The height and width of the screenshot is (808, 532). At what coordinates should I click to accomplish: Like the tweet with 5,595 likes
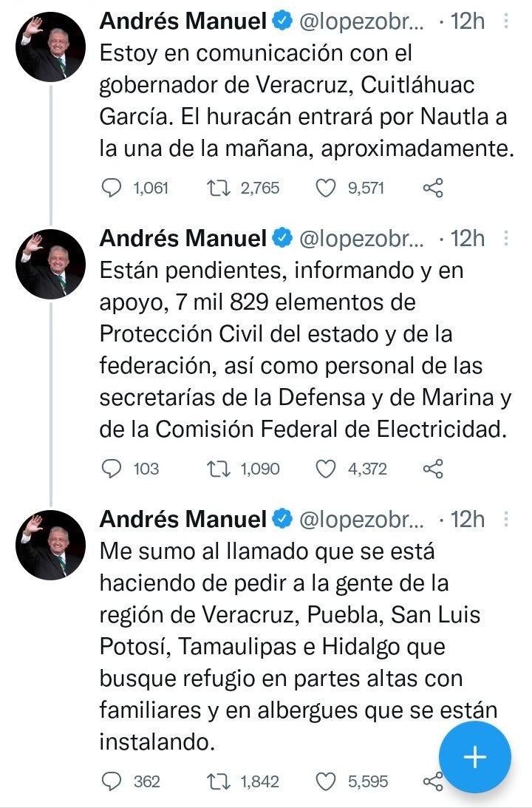[x=326, y=781]
